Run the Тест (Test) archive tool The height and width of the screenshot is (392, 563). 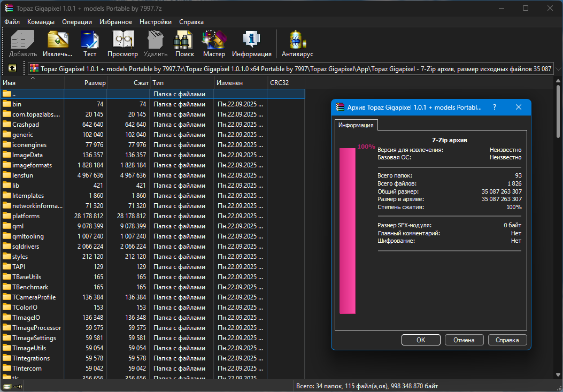tap(90, 43)
